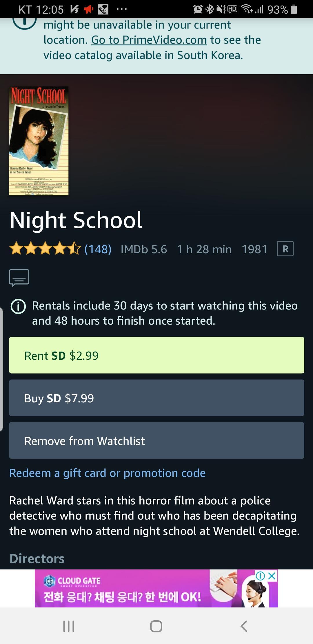Screen dimensions: 313x644
Task: Tap the Directors section heading
Action: [37, 559]
